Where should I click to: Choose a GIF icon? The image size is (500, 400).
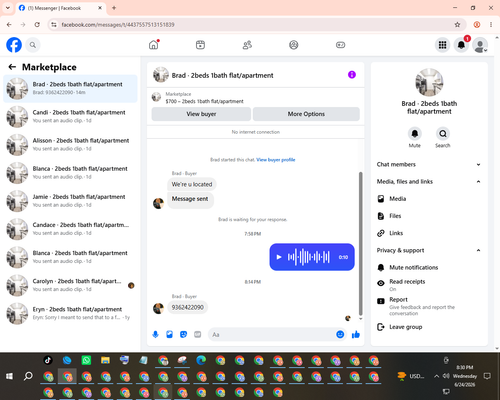(x=198, y=334)
